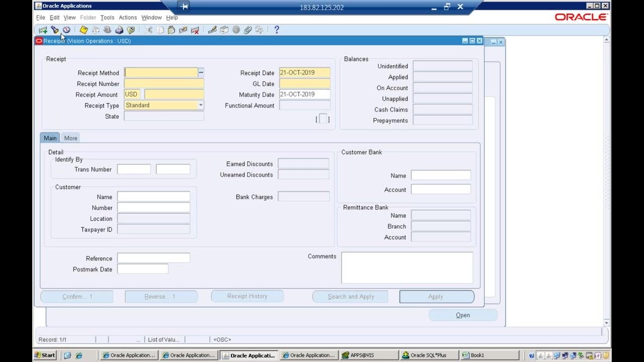Click the Delete Record red X icon

coord(195,30)
